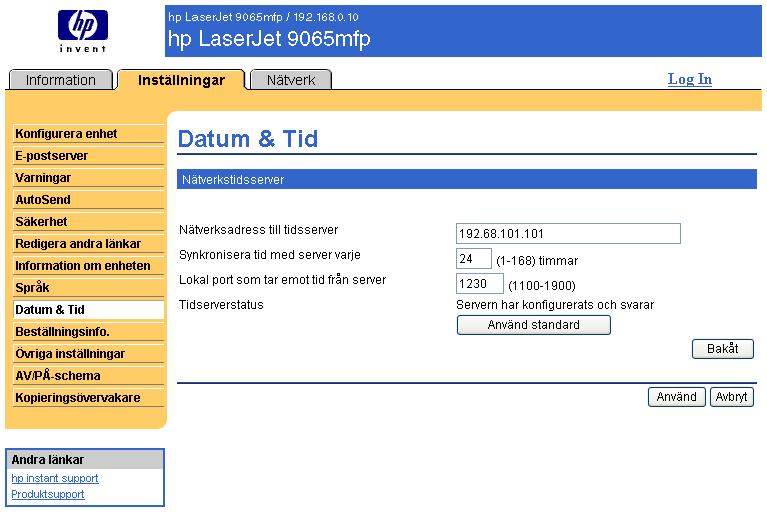Click the HP invent logo
The height and width of the screenshot is (520, 767).
pyautogui.click(x=83, y=31)
